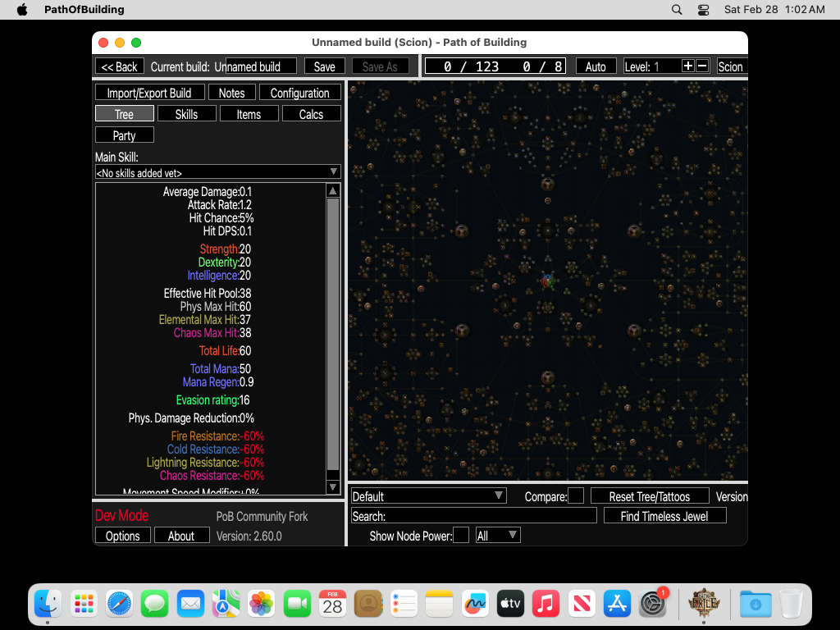
Task: Open the Options dialog
Action: point(123,536)
